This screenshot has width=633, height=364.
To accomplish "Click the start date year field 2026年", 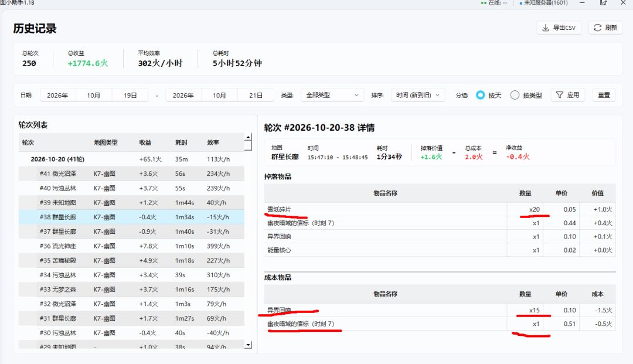I will click(57, 95).
